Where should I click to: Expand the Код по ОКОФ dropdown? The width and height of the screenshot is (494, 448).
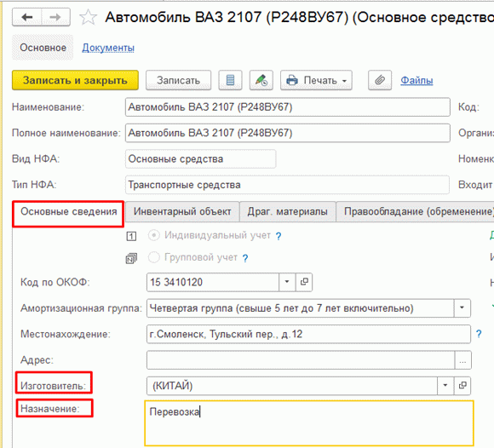coord(287,282)
